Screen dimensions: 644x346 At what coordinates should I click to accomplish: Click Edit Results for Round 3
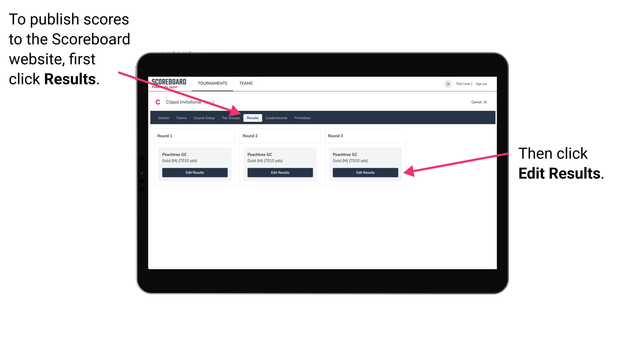(365, 173)
